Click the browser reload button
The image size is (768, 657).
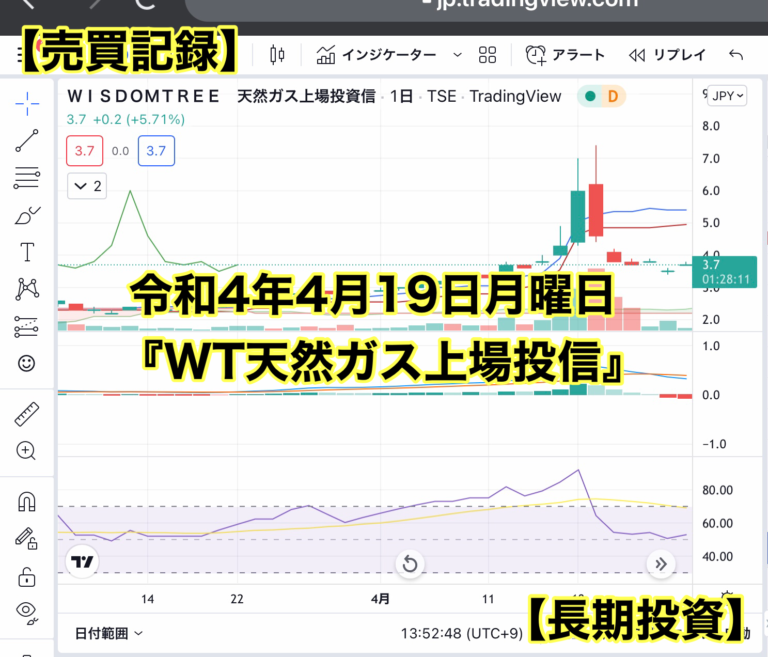(144, 4)
